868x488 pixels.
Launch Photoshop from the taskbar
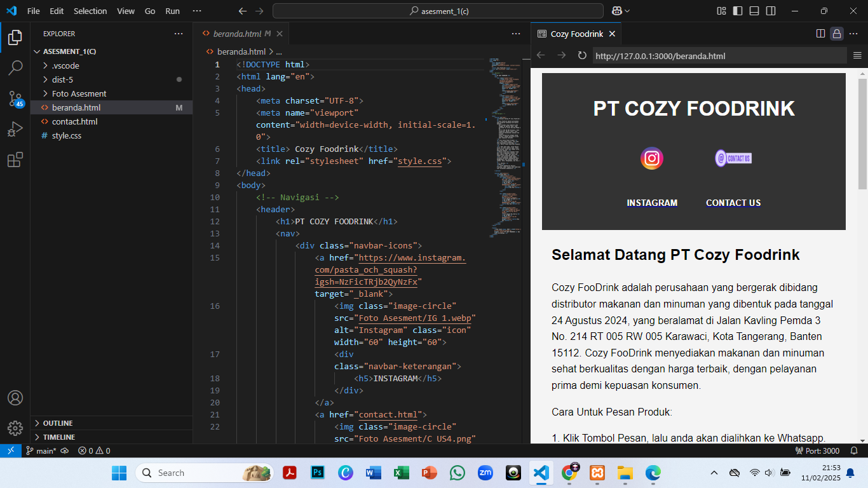(318, 473)
